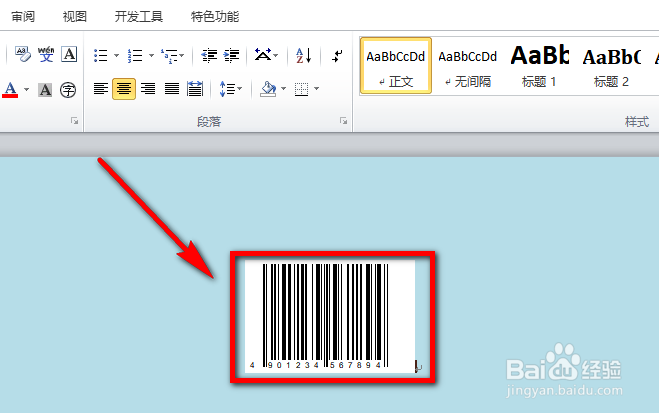Select the 无间隔 style
The height and width of the screenshot is (413, 659).
pyautogui.click(x=467, y=66)
